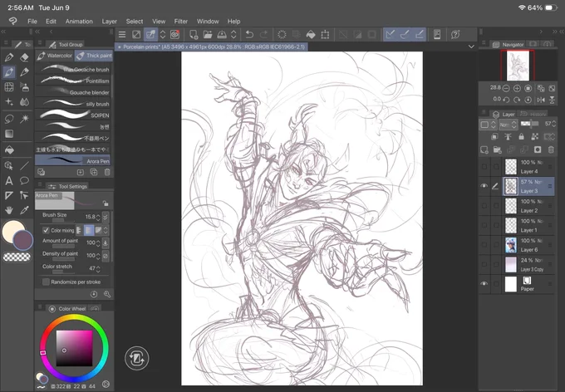Open the Layer menu

point(109,22)
